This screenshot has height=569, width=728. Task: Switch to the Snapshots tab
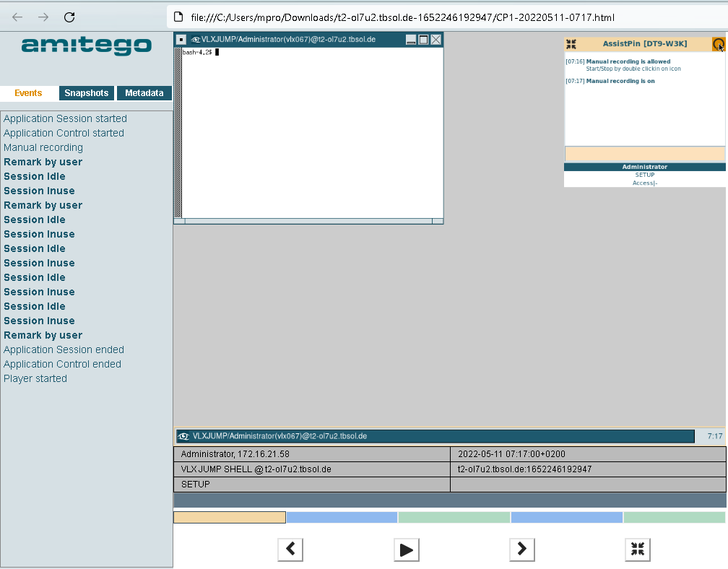coord(87,93)
